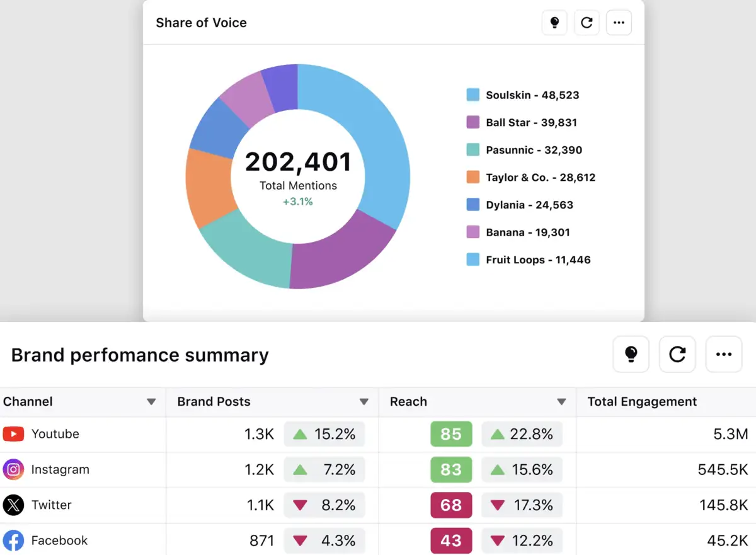The image size is (756, 555).
Task: Expand the Brand Posts filter dropdown
Action: [364, 401]
